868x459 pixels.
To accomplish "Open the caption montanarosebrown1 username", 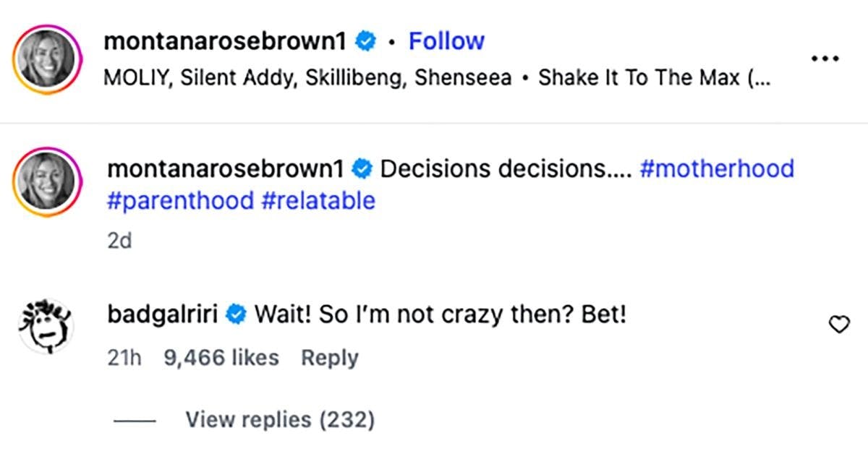I will tap(228, 169).
